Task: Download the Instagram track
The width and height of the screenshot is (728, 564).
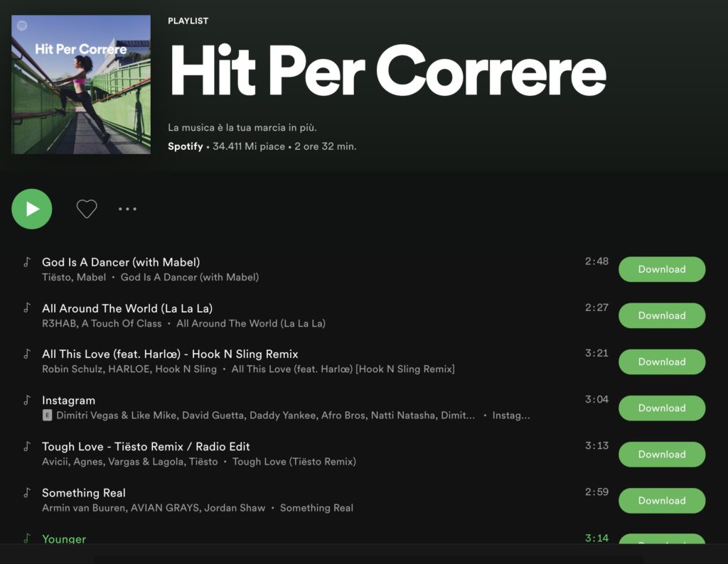Action: 661,408
